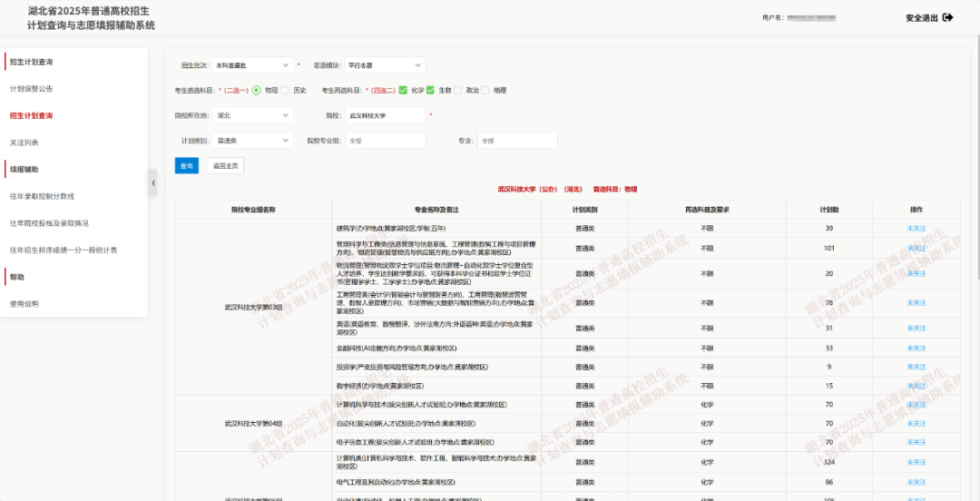Collapse the sidebar with the left chevron
Viewport: 980px width, 501px height.
point(152,182)
